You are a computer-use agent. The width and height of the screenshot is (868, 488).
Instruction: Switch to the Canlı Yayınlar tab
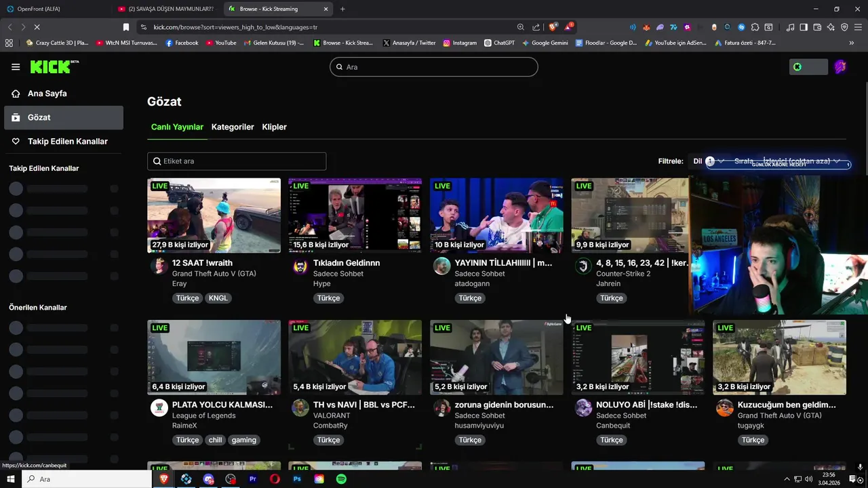coord(177,127)
